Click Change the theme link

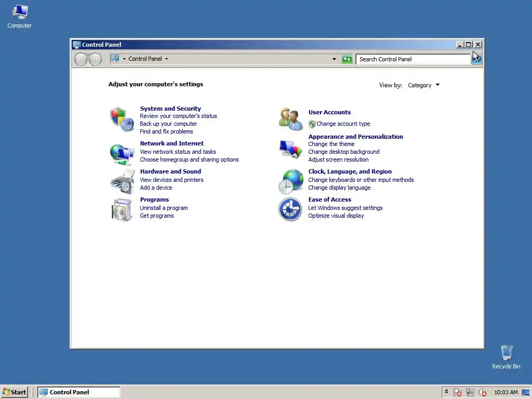pyautogui.click(x=331, y=144)
